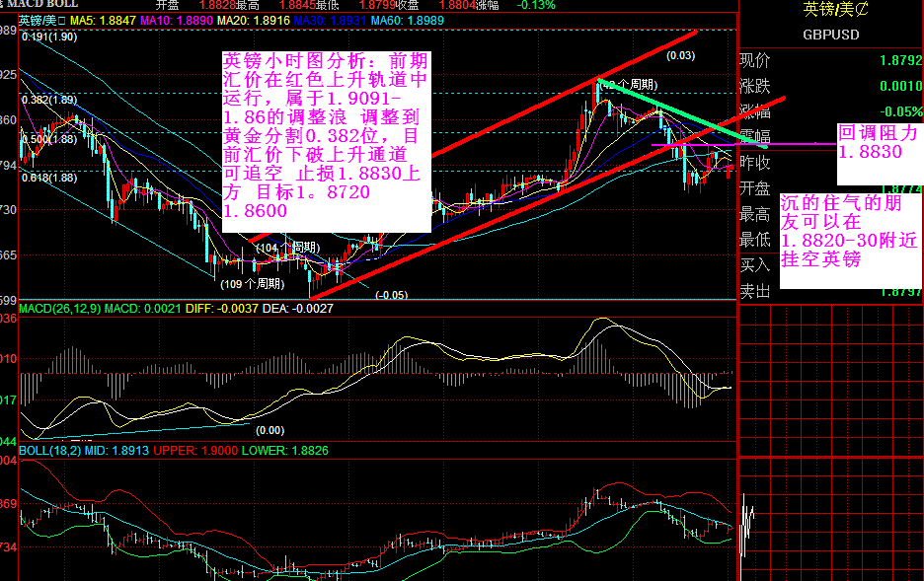Click the DEA: -0.0027 value

click(x=297, y=309)
